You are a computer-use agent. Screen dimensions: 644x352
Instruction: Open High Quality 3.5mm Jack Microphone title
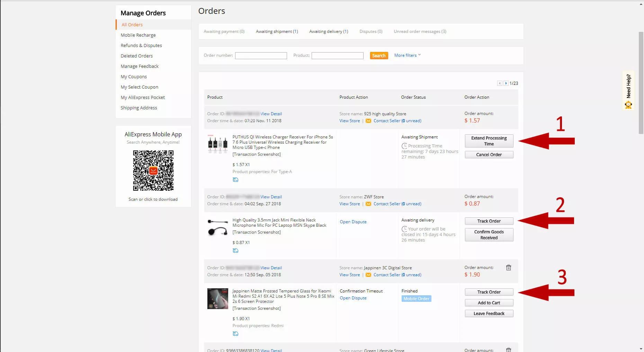(279, 223)
